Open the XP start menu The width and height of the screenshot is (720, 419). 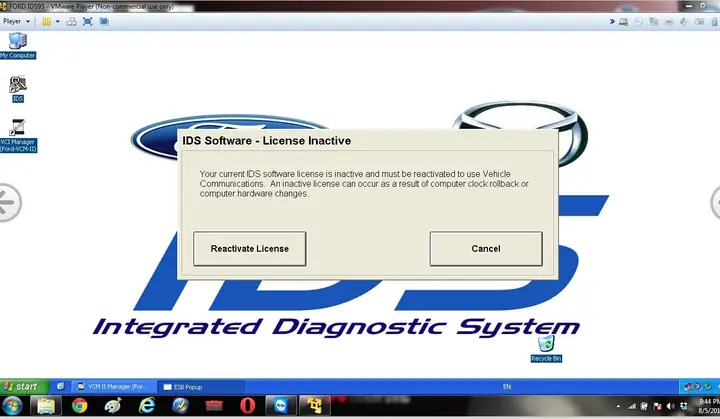click(x=24, y=387)
